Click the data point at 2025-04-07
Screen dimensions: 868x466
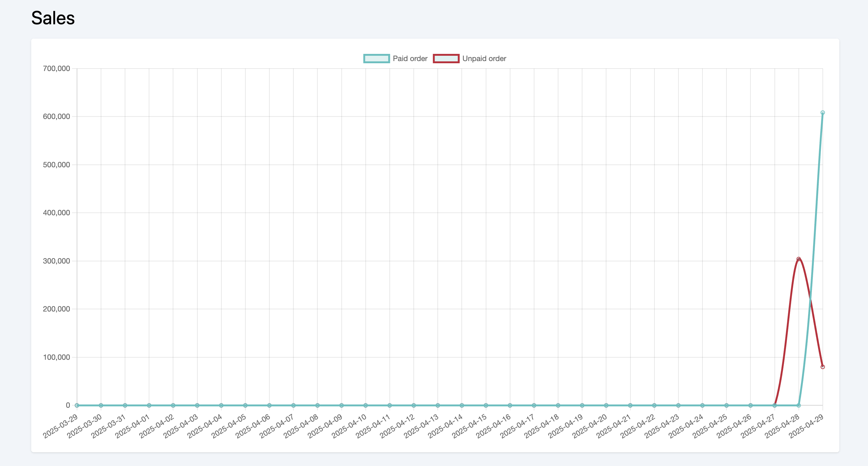293,405
